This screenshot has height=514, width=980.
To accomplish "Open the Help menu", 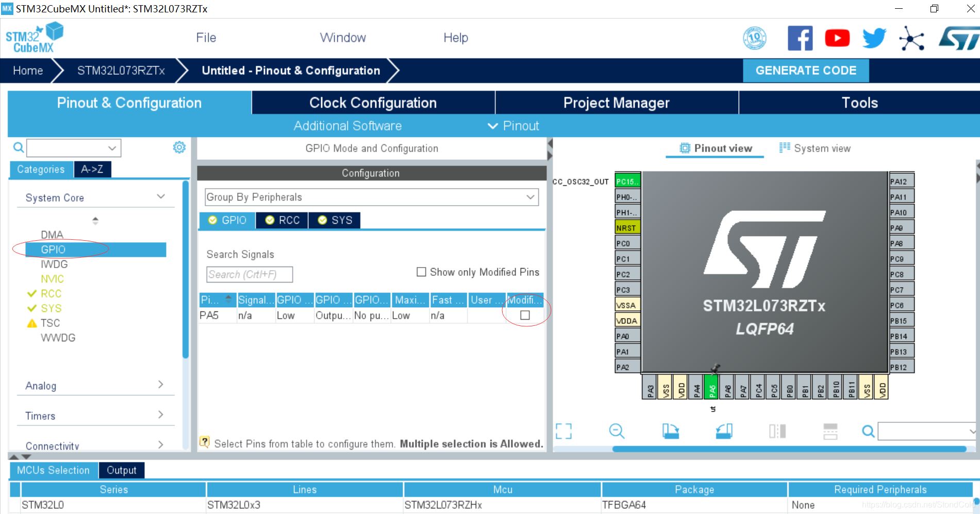I will tap(456, 38).
